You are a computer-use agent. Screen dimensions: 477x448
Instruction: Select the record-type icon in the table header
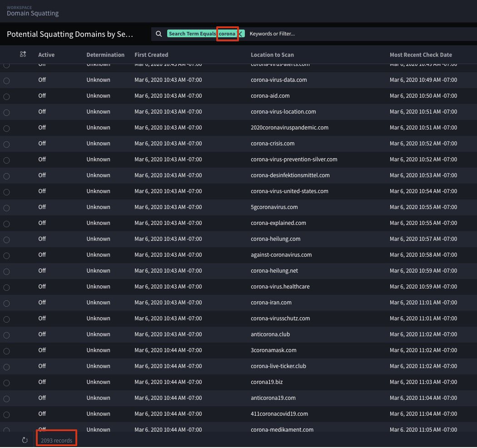point(23,54)
